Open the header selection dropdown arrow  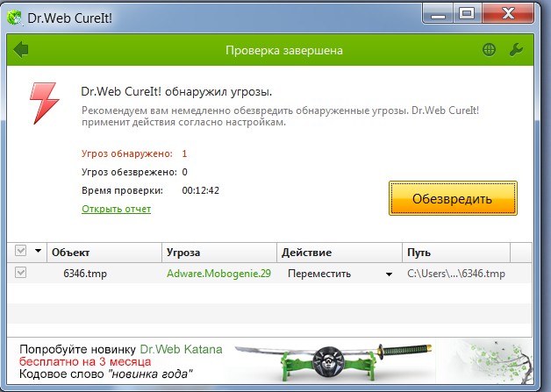(x=38, y=251)
